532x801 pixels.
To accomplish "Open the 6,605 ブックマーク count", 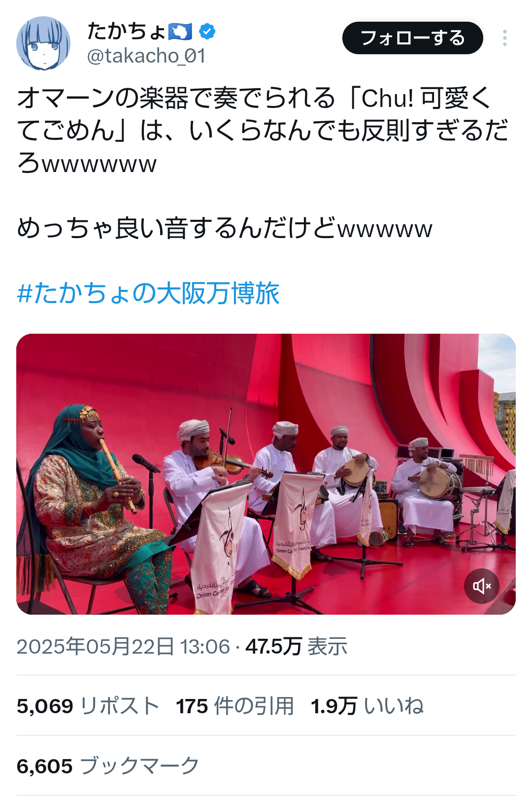I will click(108, 766).
